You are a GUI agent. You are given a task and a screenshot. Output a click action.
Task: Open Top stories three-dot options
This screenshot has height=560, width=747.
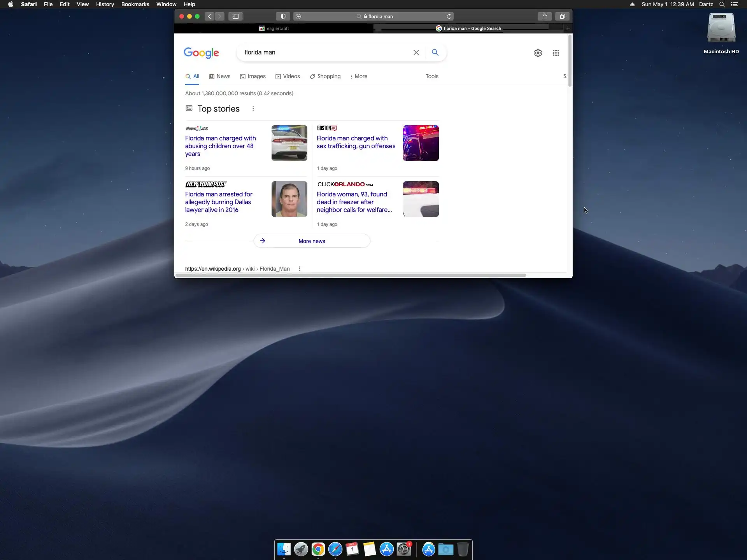tap(253, 109)
